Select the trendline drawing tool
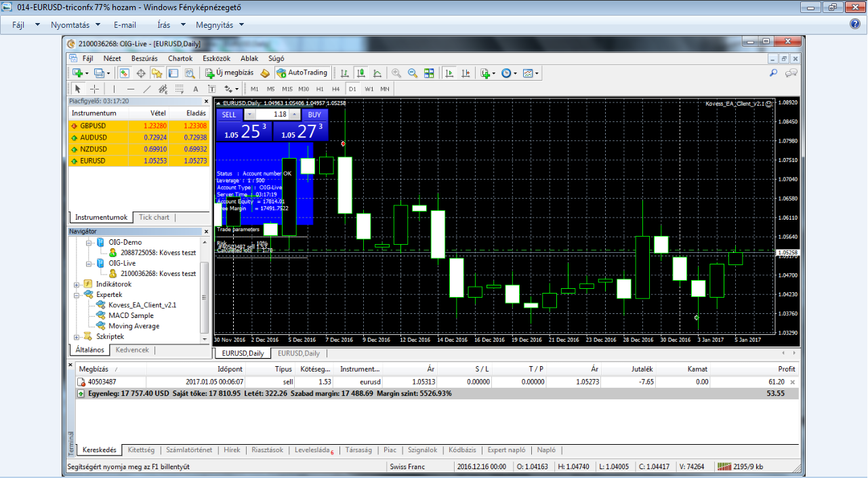 tap(146, 89)
